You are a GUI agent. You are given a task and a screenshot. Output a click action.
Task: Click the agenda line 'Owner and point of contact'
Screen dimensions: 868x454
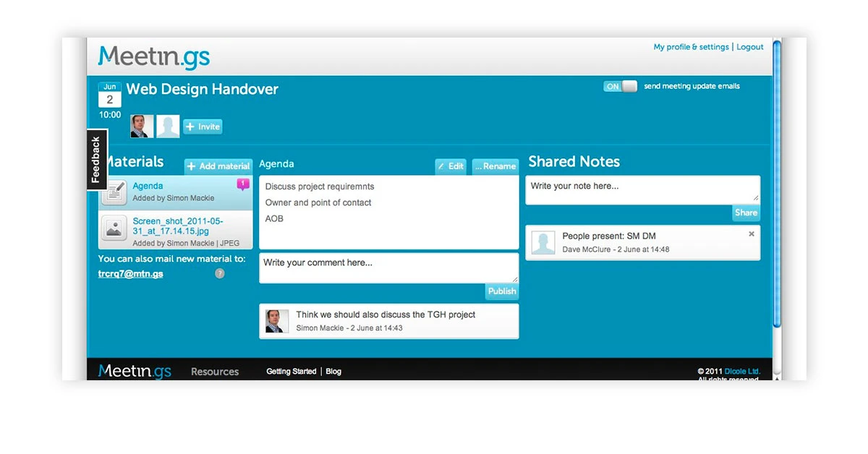(318, 202)
